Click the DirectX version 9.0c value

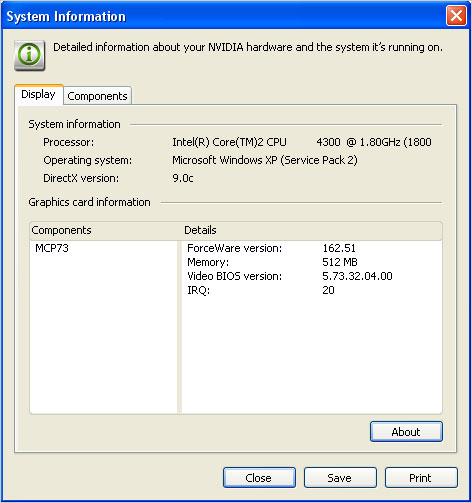click(183, 178)
